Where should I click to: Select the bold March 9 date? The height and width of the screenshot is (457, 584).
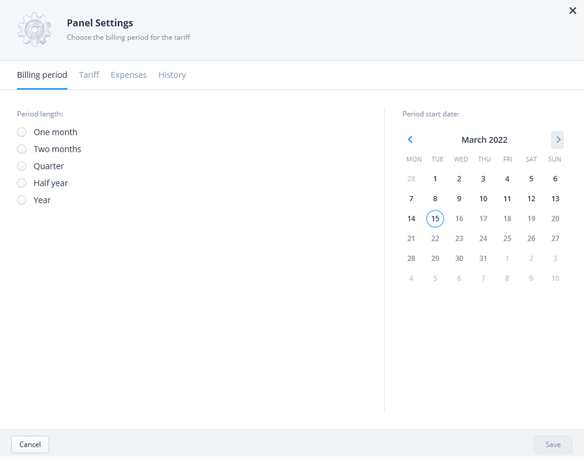click(x=459, y=199)
